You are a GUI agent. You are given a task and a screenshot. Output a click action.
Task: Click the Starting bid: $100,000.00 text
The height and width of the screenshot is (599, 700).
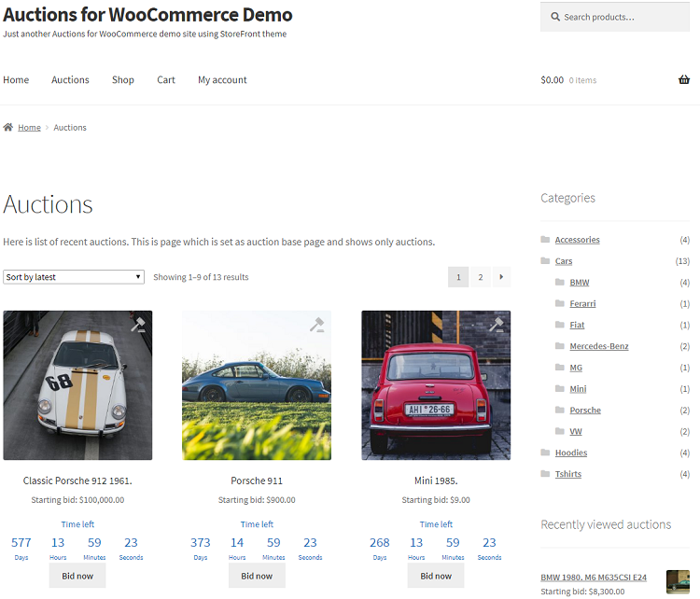click(x=77, y=500)
